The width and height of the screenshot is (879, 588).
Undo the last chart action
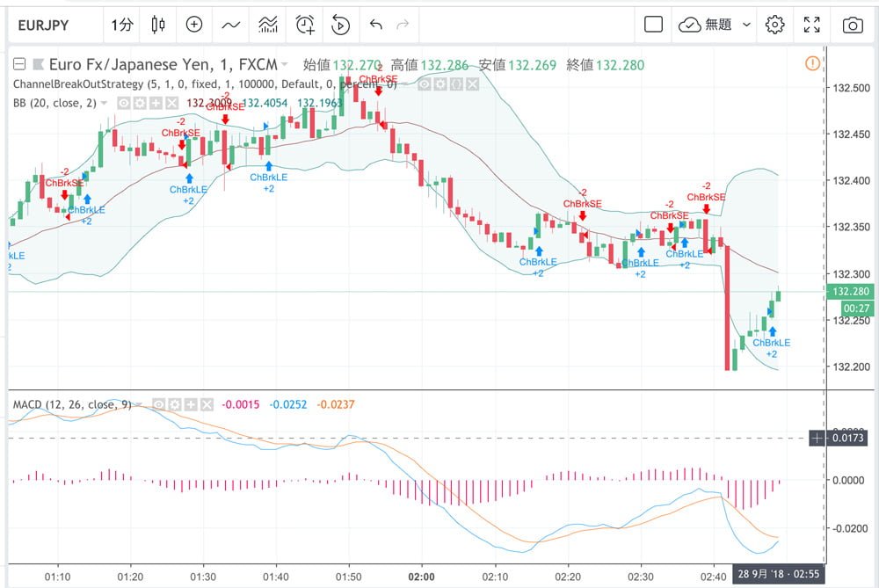(x=376, y=25)
